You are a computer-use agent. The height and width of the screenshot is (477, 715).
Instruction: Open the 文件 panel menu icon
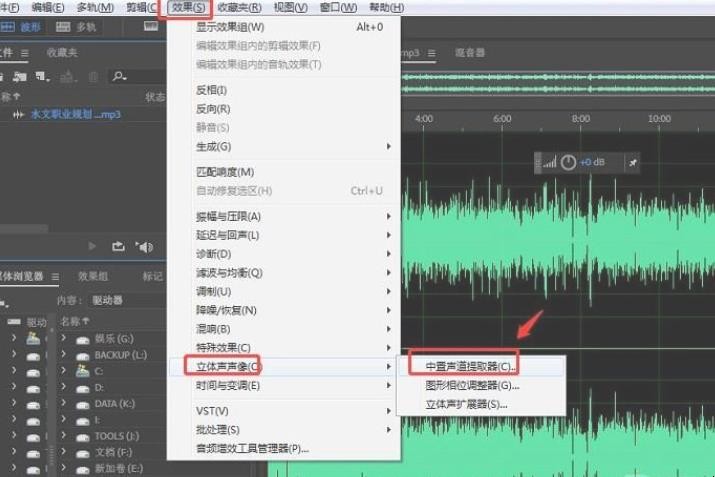click(25, 53)
